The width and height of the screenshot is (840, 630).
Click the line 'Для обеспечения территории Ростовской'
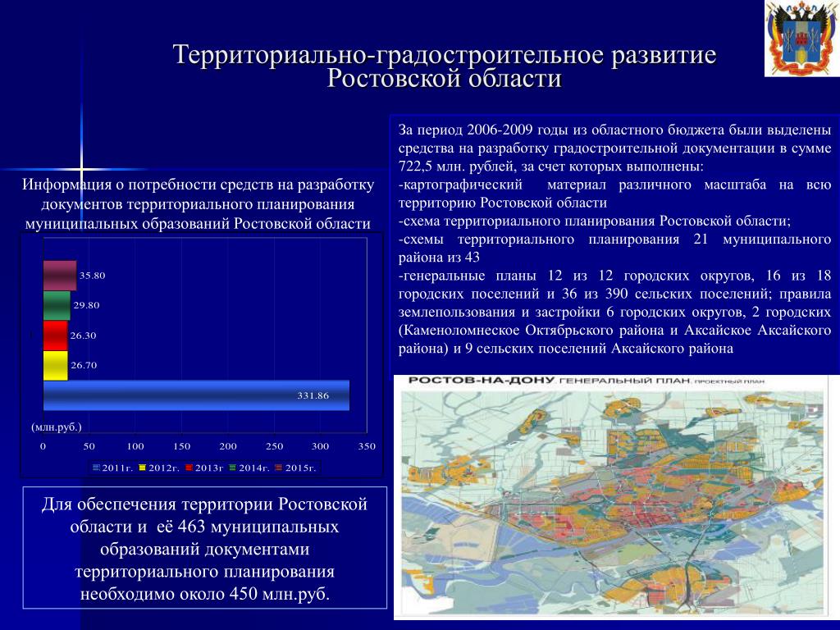coord(204,504)
